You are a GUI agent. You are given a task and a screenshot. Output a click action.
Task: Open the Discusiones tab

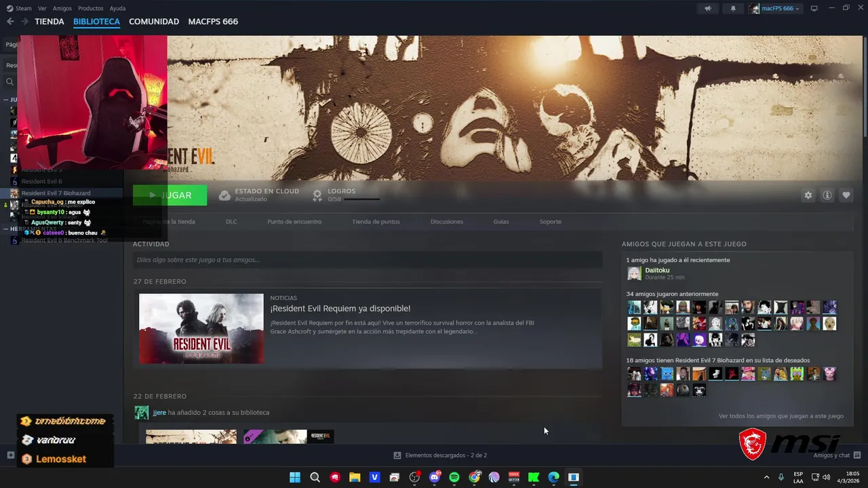point(447,222)
